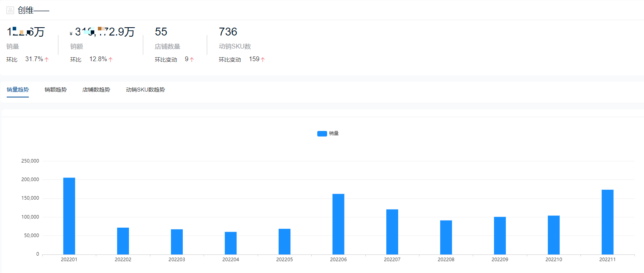This screenshot has width=644, height=273.
Task: Click the 创维 brand title
Action: (x=26, y=10)
